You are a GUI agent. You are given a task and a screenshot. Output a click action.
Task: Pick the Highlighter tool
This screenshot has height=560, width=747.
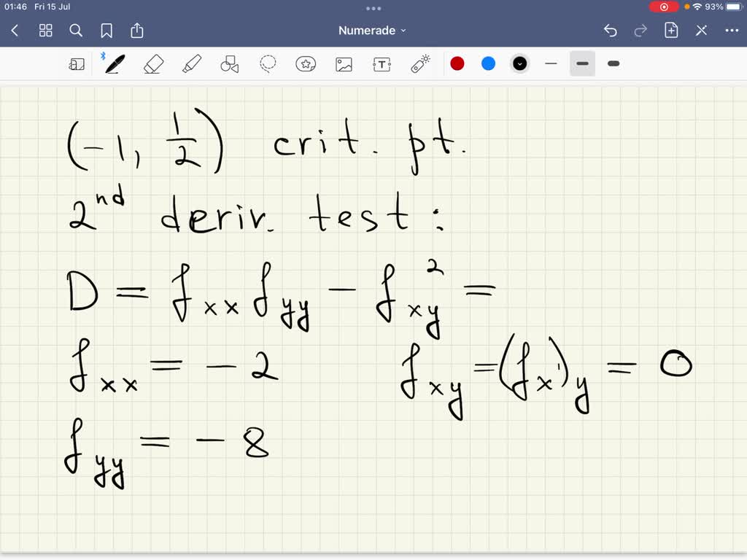tap(192, 63)
